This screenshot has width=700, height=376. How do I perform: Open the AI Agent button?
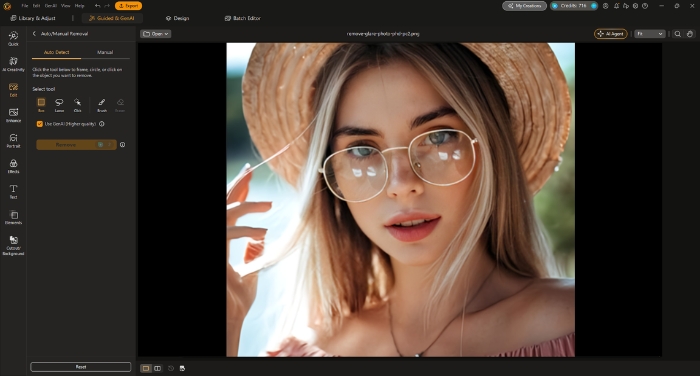click(611, 34)
